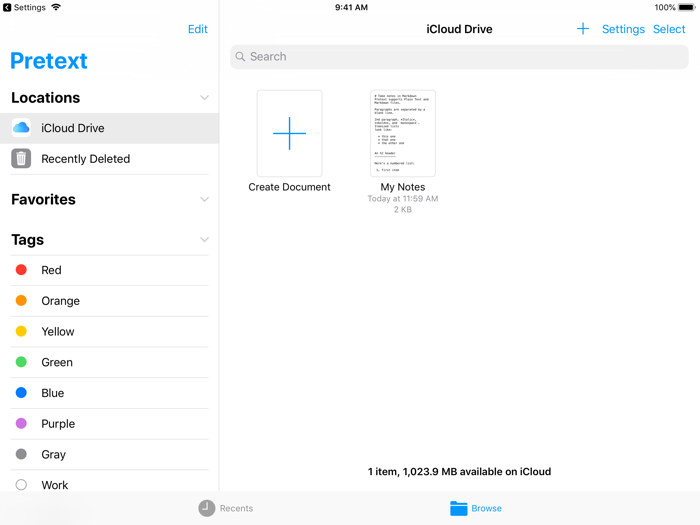Switch to the Recents tab
This screenshot has width=700, height=525.
coord(226,508)
